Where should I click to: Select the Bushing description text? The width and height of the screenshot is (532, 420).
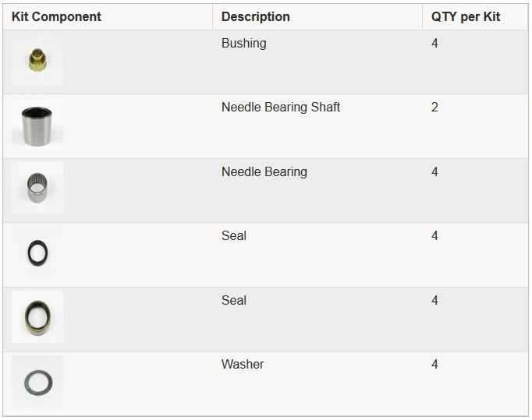[x=244, y=44]
